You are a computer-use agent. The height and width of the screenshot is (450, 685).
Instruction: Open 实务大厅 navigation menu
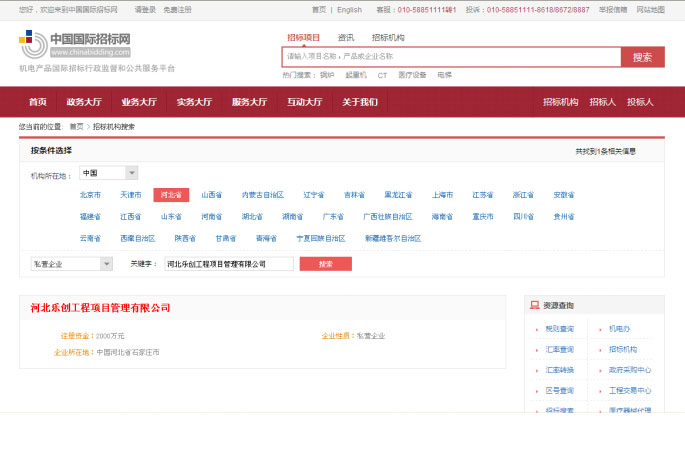[x=194, y=102]
